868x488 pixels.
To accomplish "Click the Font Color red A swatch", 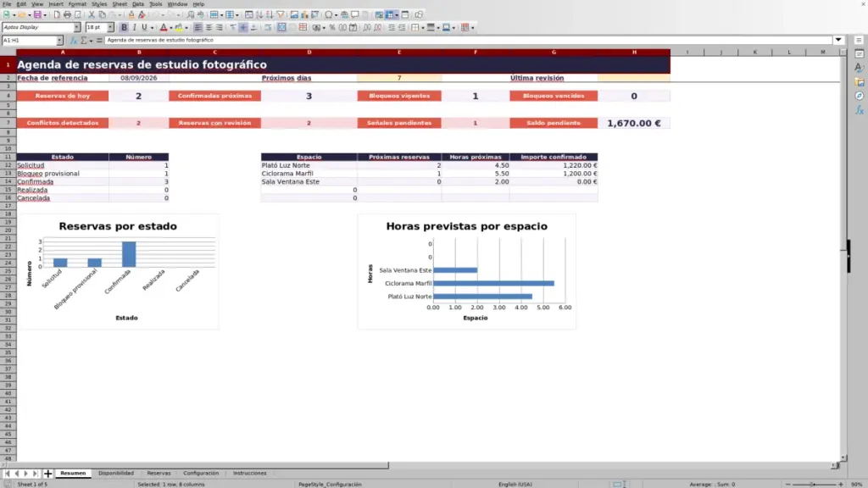I will coord(164,28).
